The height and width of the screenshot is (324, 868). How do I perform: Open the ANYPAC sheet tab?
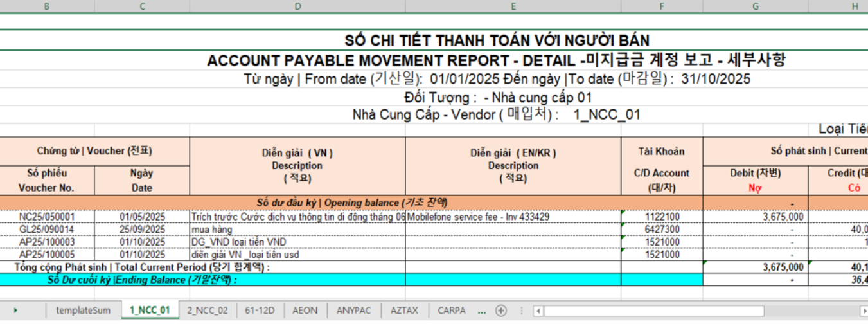point(353,310)
